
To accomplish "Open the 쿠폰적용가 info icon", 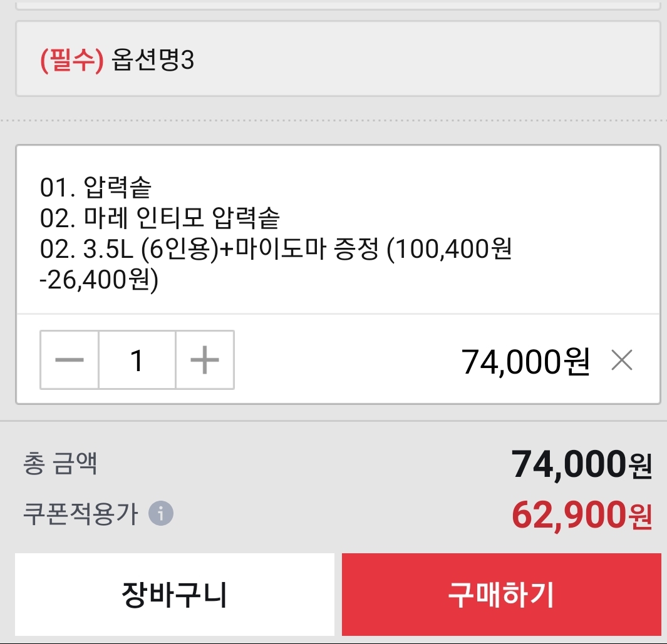I will click(x=161, y=514).
